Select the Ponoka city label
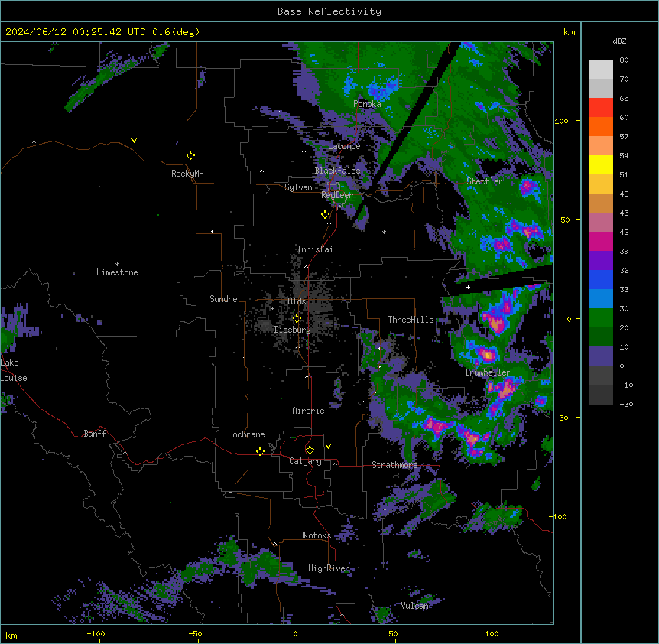Viewport: 659px width, 644px height. click(x=367, y=104)
